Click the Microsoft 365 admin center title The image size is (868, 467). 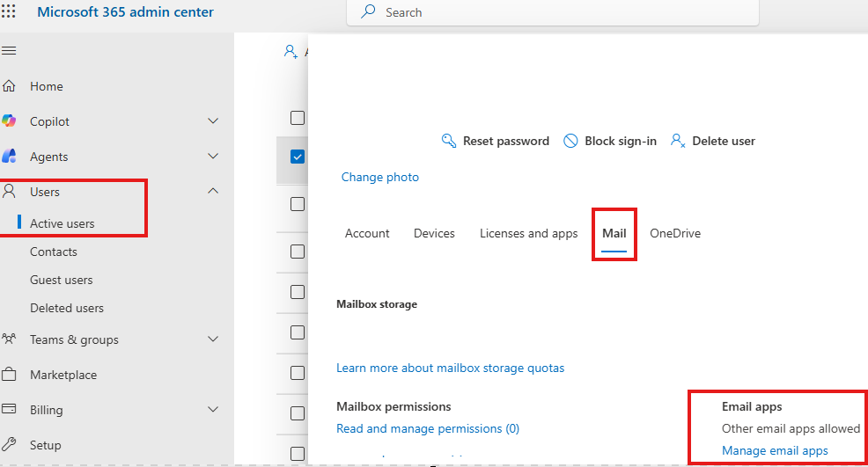point(125,11)
